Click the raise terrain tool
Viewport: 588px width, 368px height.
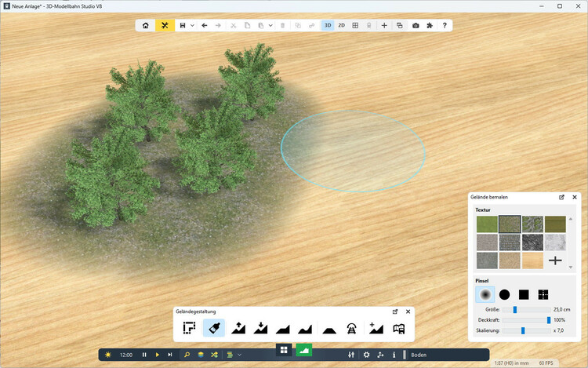tap(238, 328)
